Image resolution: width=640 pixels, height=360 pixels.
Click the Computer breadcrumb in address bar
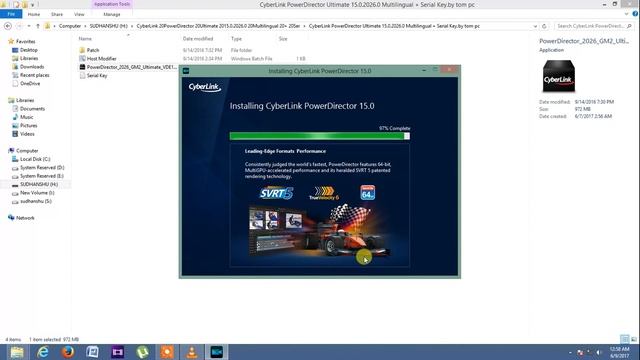70,26
